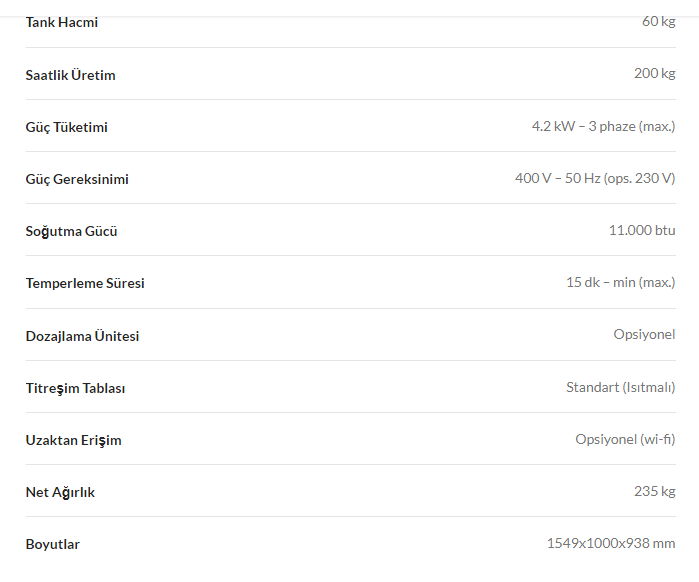699x582 pixels.
Task: Click the Soğutma Gücü label
Action: coord(71,232)
